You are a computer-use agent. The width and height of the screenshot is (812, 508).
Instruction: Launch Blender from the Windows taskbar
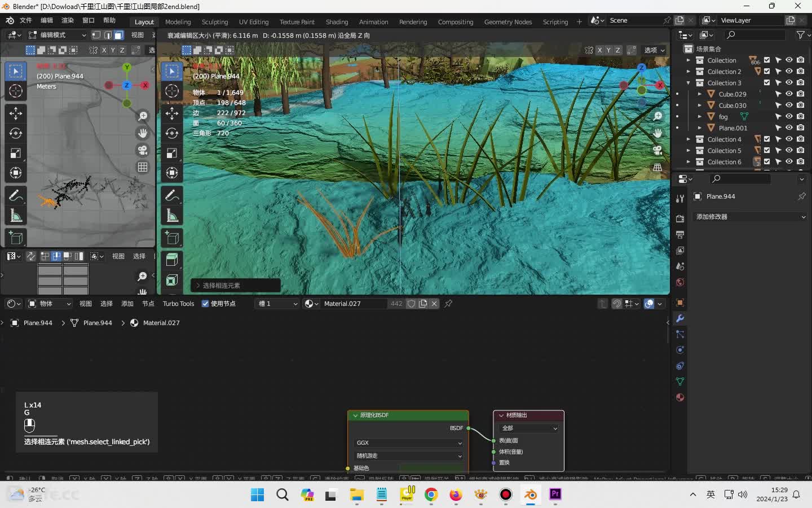pos(530,495)
